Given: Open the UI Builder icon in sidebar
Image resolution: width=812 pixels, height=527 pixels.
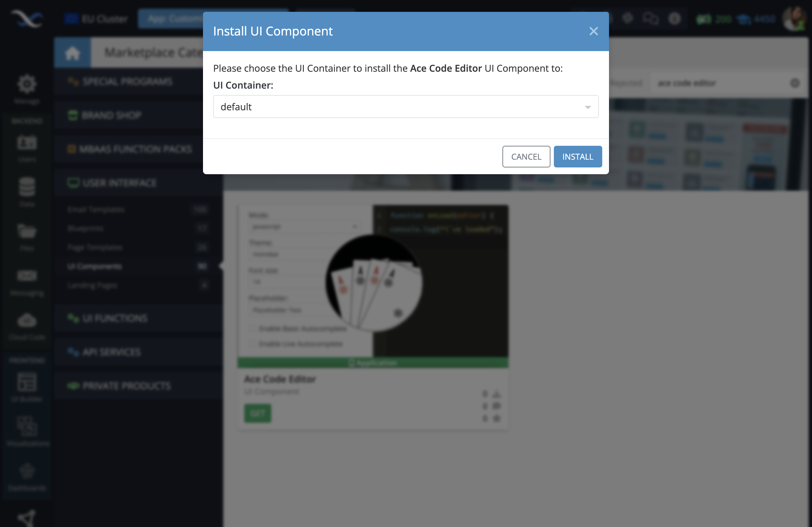Looking at the screenshot, I should 27,385.
